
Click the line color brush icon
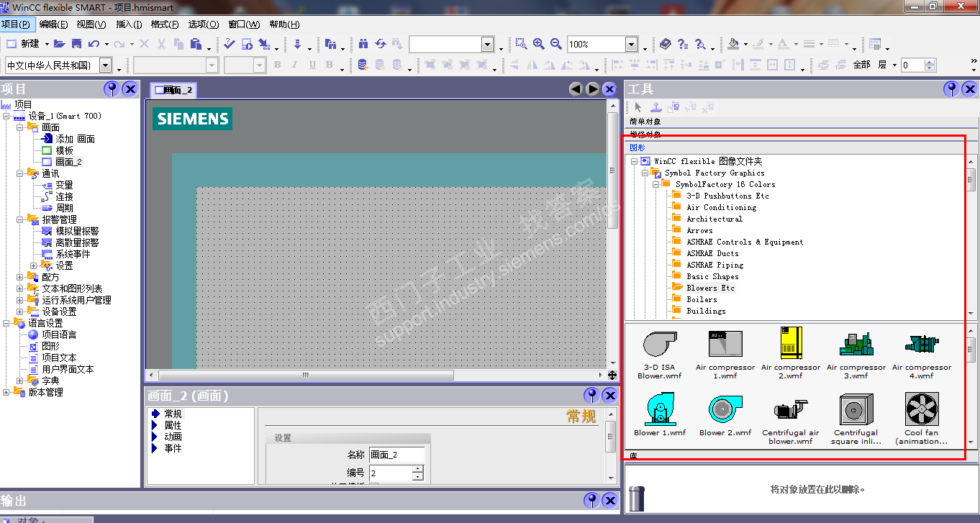click(758, 44)
